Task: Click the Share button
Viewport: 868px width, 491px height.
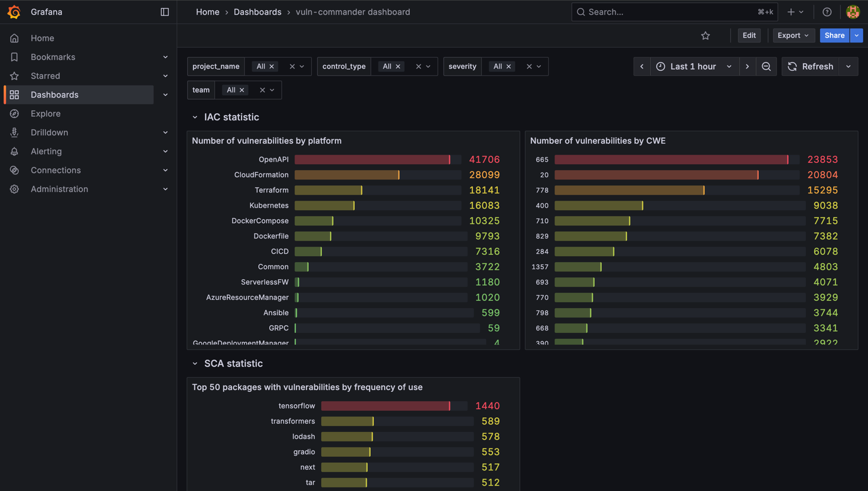Action: (x=834, y=35)
